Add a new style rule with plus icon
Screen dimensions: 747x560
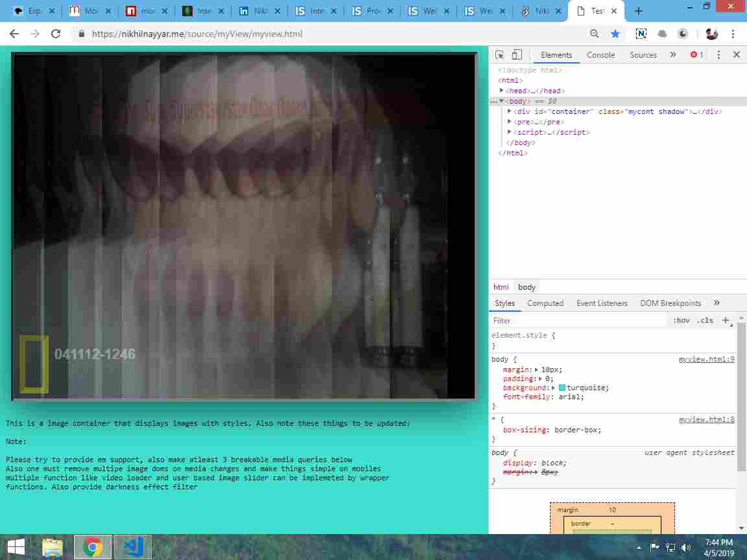[x=726, y=320]
